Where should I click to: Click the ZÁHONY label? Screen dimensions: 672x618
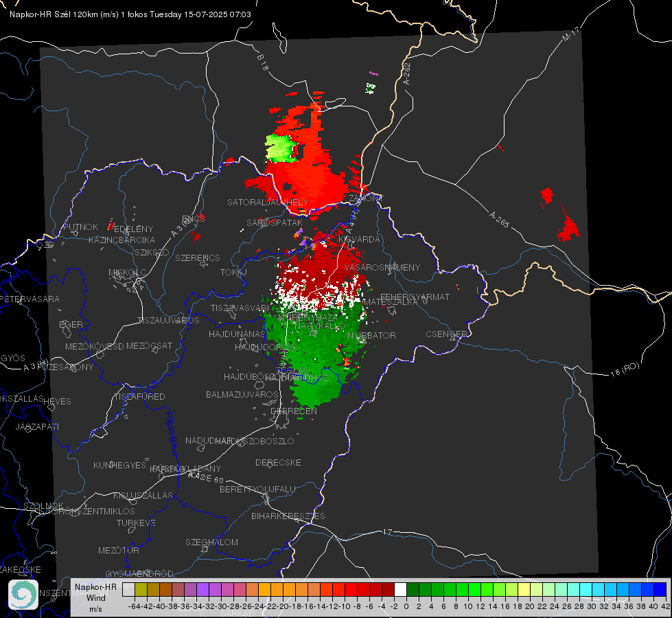pos(365,198)
